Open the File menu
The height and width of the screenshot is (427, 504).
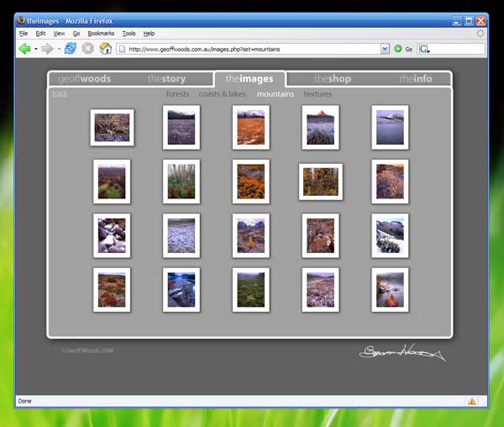(24, 34)
